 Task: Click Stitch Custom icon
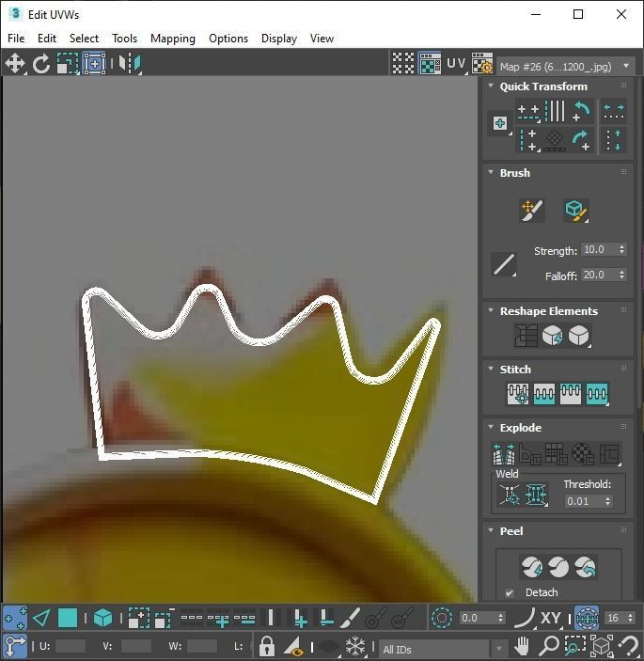click(597, 394)
